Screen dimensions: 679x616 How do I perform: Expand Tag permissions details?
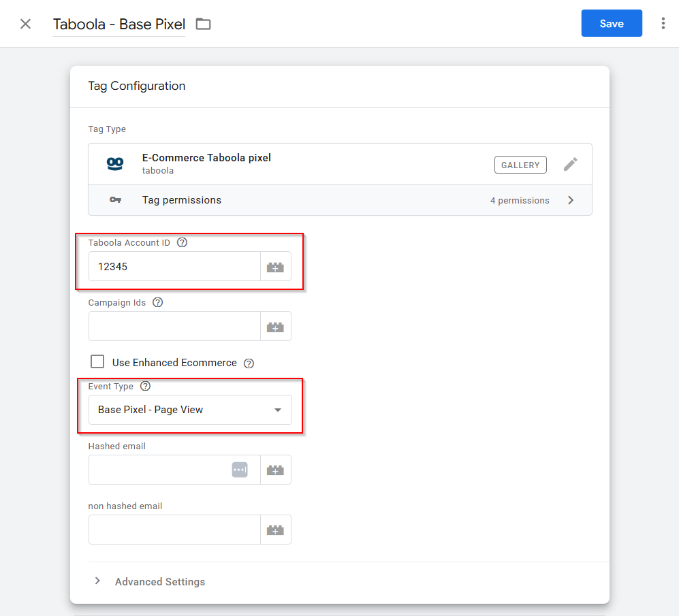coord(340,200)
